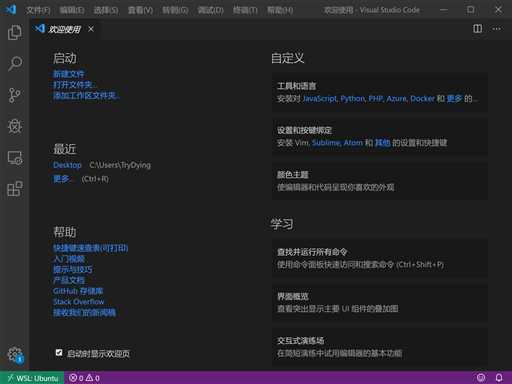Click the 新建文件 link

(x=69, y=74)
